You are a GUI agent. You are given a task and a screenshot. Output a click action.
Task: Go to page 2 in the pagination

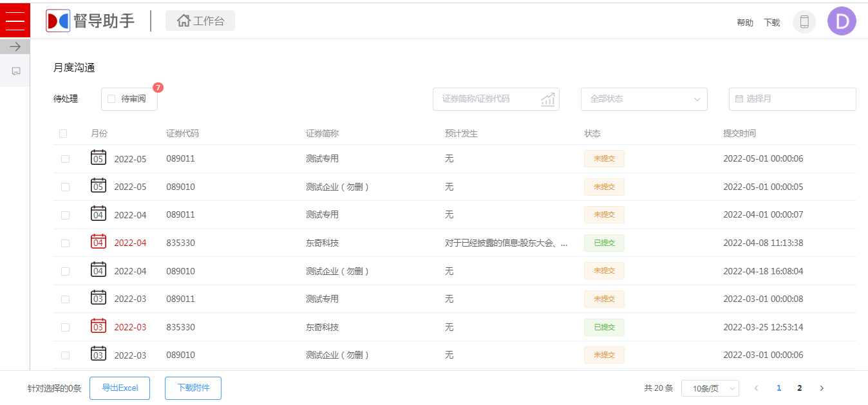point(800,388)
